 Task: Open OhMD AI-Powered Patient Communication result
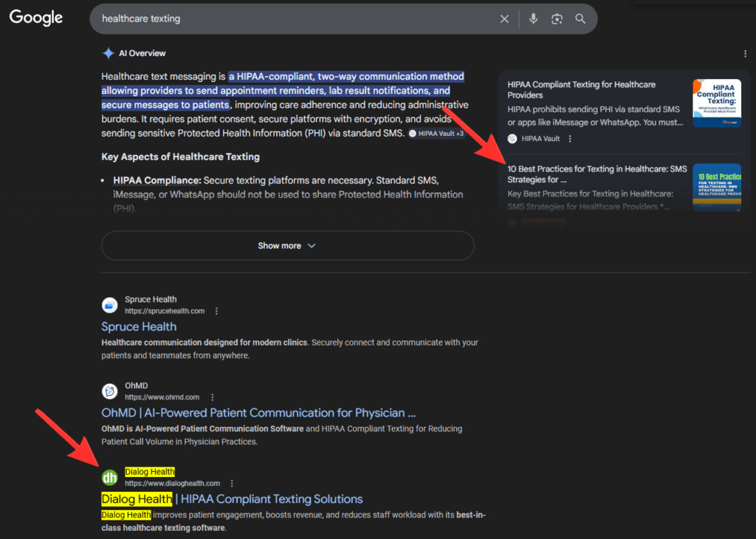tap(258, 413)
